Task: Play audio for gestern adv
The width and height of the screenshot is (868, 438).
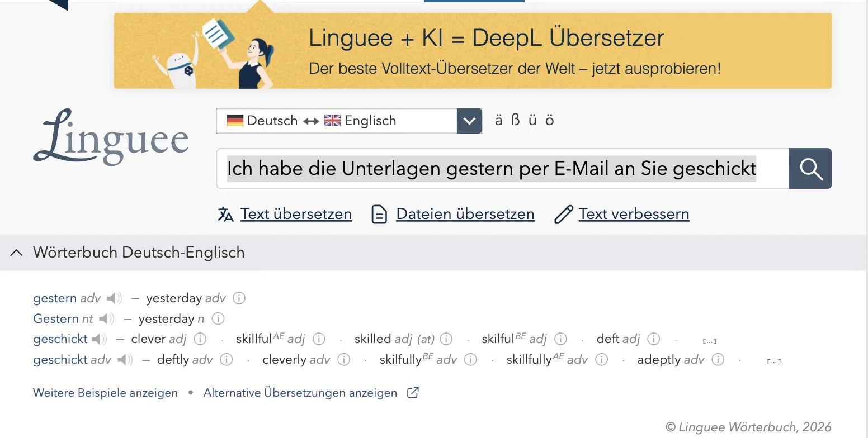Action: coord(114,298)
